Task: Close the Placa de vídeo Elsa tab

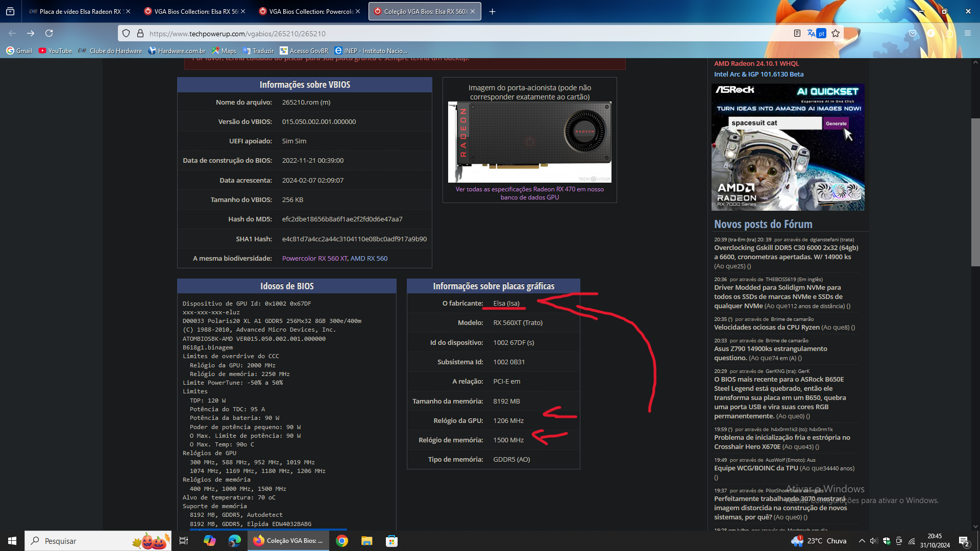Action: pos(128,11)
